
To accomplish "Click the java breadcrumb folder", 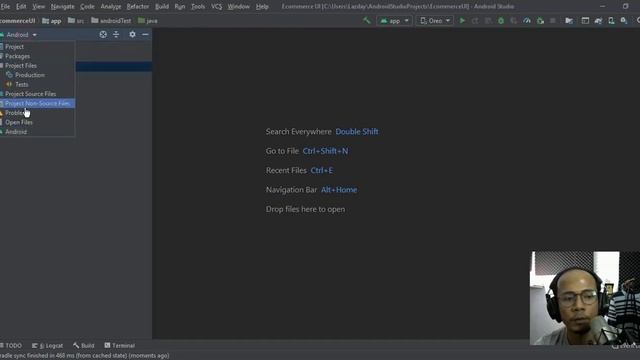I will pyautogui.click(x=148, y=21).
